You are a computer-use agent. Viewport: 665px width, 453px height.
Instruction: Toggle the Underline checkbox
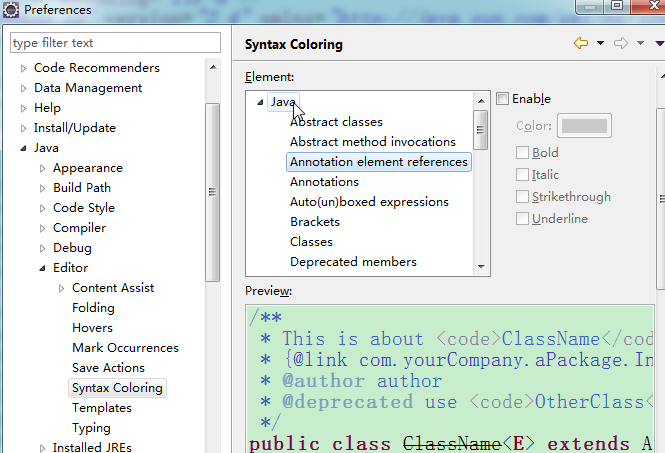(522, 219)
